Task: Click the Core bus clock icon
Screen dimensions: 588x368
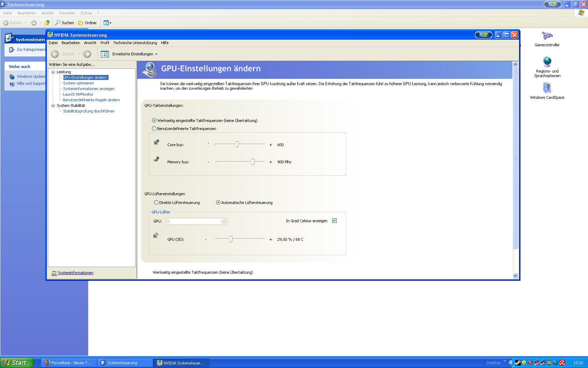Action: (x=156, y=142)
